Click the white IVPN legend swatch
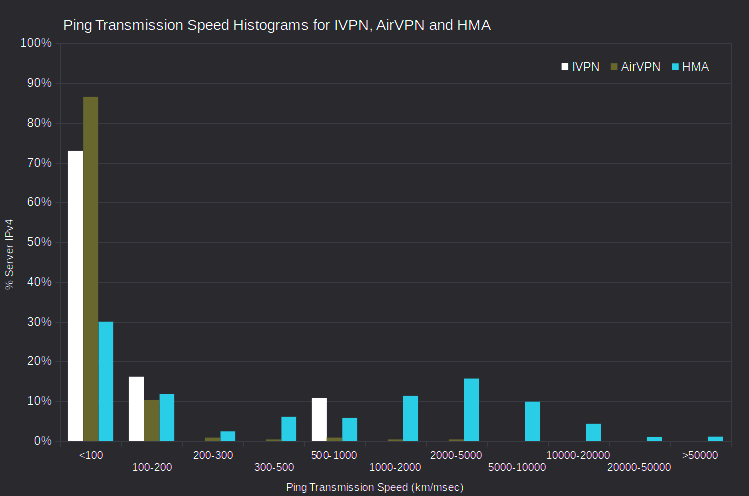 565,67
